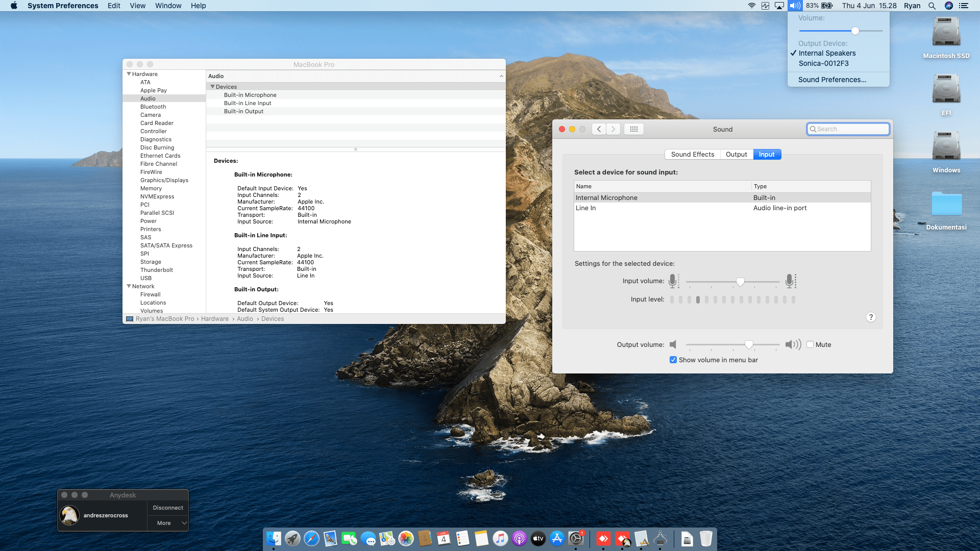Open the Macintosh SSD drive icon
This screenshot has width=980, height=551.
pyautogui.click(x=946, y=32)
